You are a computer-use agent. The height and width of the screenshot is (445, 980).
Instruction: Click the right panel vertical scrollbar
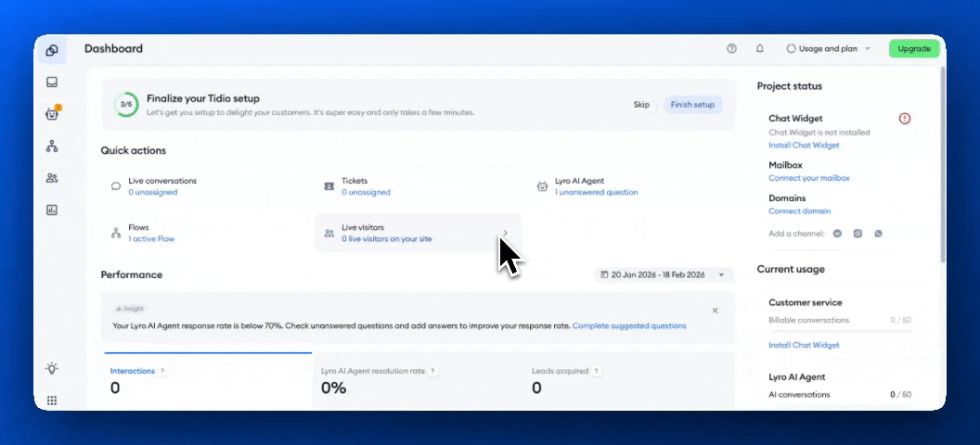[x=943, y=165]
